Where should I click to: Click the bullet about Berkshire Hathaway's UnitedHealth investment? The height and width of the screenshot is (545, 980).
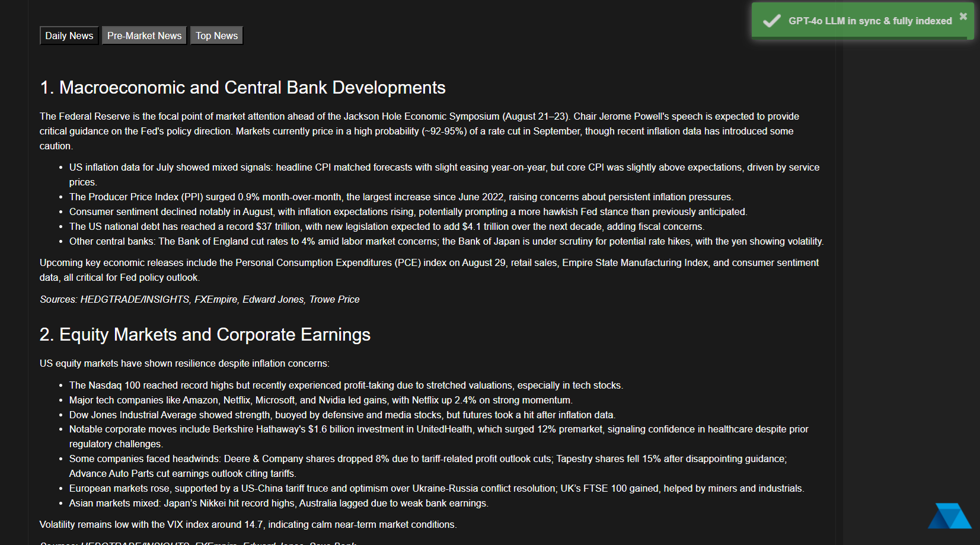click(439, 437)
